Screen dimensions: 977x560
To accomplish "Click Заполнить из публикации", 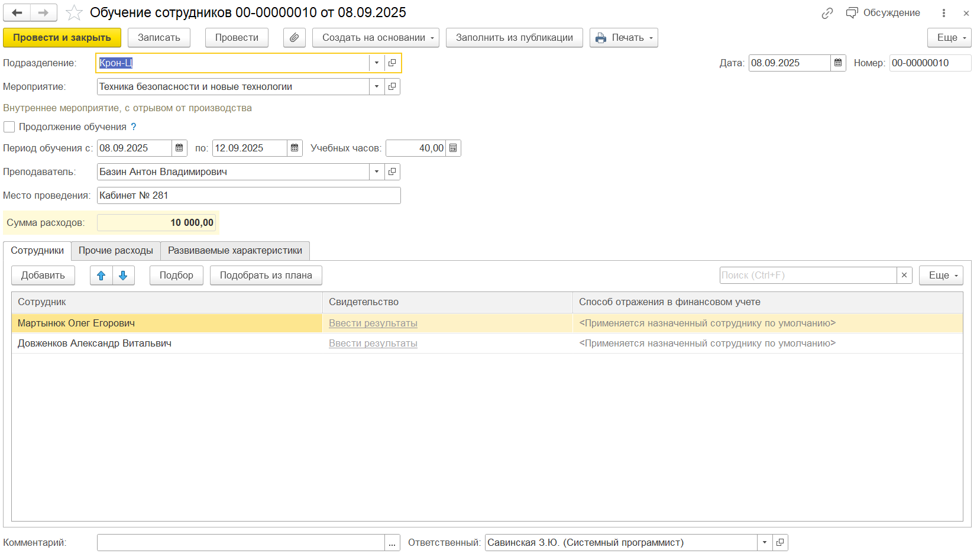I will tap(515, 38).
